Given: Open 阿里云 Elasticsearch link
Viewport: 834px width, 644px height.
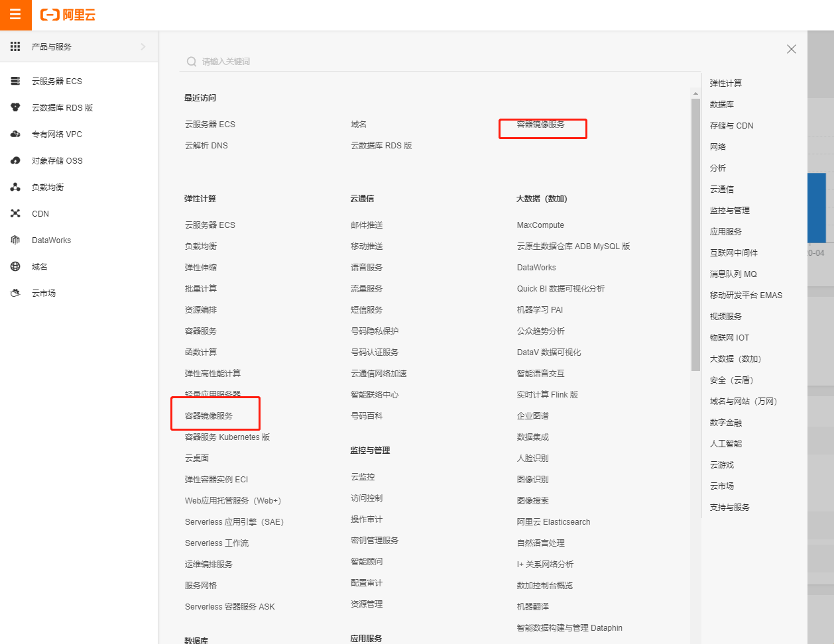Looking at the screenshot, I should pos(554,521).
